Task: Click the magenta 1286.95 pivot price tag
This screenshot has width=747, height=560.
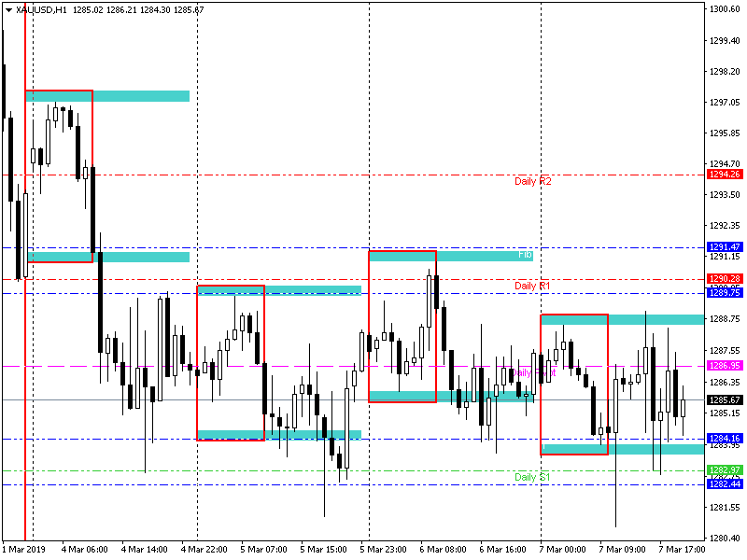Action: (x=725, y=366)
